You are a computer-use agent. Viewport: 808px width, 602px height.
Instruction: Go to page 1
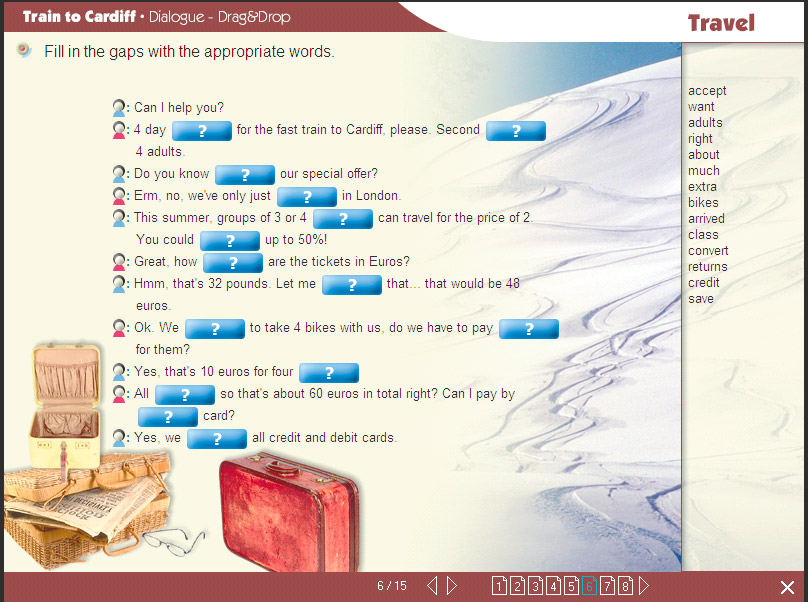pos(499,586)
